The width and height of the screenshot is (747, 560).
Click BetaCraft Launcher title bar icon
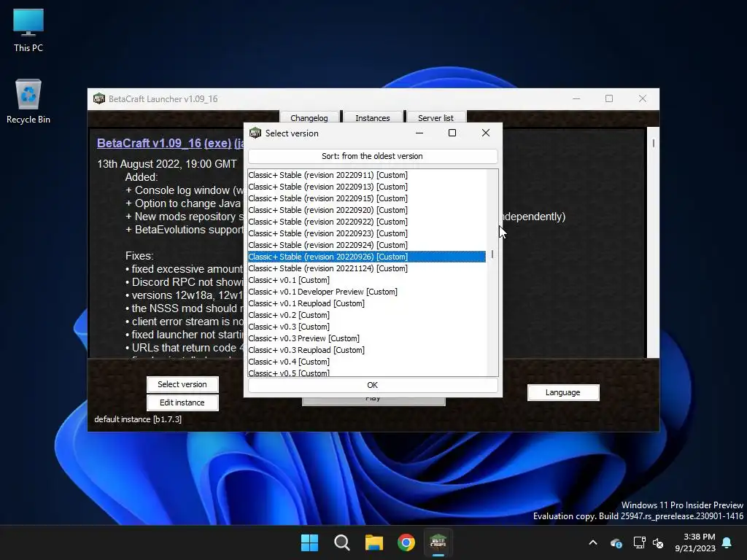click(x=99, y=98)
